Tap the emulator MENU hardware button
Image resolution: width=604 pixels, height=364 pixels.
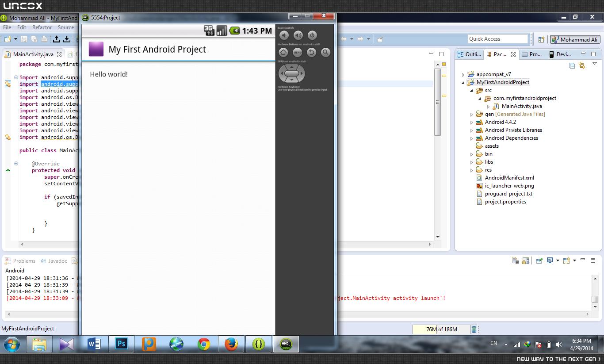click(298, 52)
